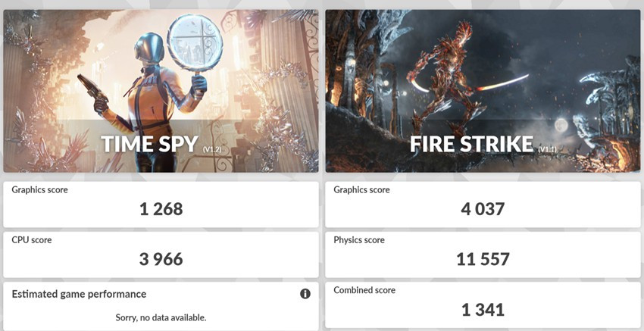Click the 11 557 physics score value
644x331 pixels.
pos(483,259)
